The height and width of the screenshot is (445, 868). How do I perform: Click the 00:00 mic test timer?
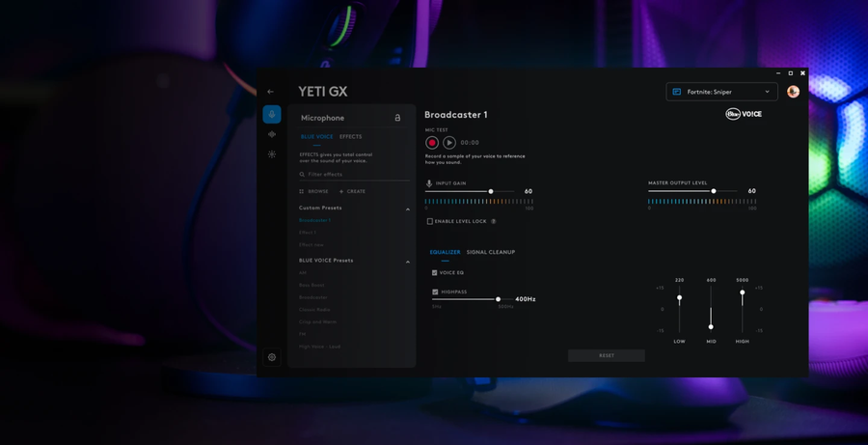(470, 143)
